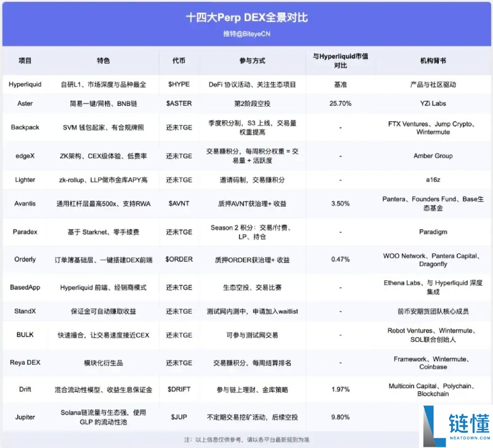The image size is (493, 448).
Task: Click 自研L1、市场深度与品种最全 feature cell
Action: click(x=103, y=84)
